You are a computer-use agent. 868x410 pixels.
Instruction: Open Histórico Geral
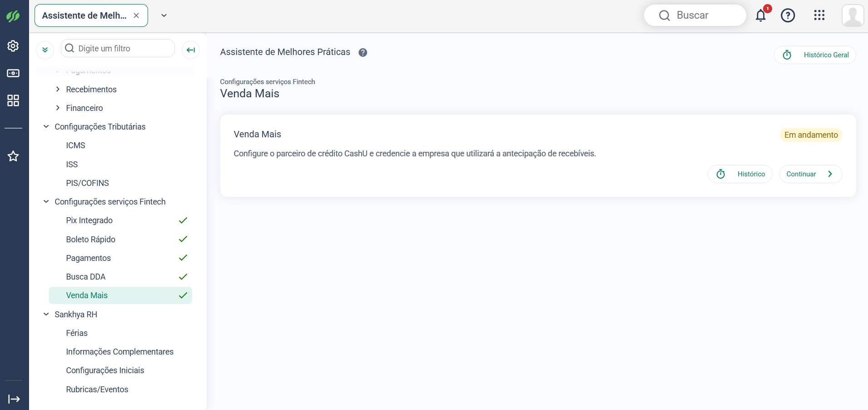point(815,55)
